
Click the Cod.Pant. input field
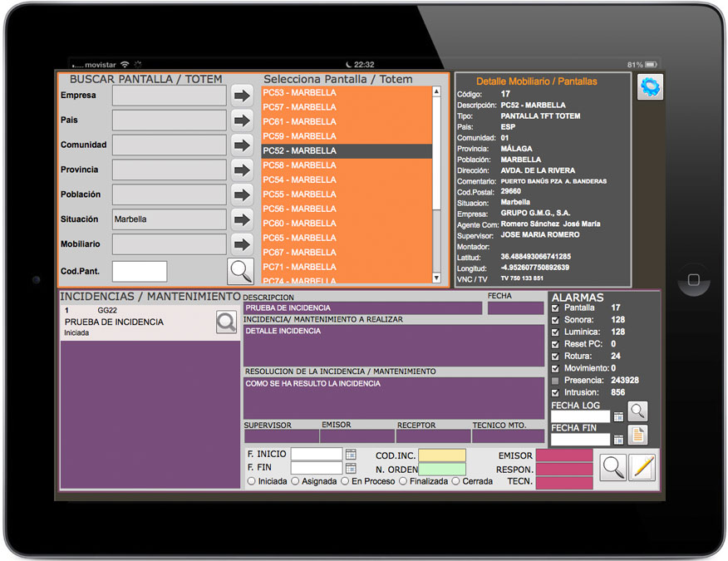(140, 271)
